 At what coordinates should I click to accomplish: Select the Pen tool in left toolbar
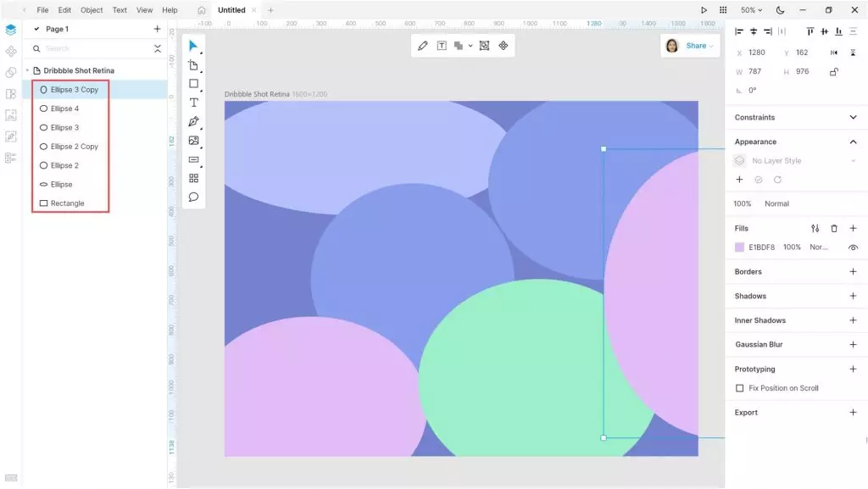coord(193,122)
